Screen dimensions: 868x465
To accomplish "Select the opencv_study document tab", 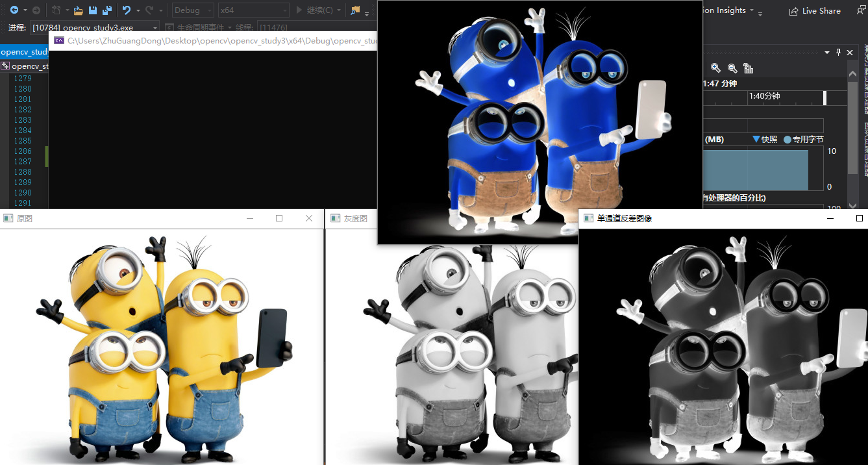I will pos(24,52).
